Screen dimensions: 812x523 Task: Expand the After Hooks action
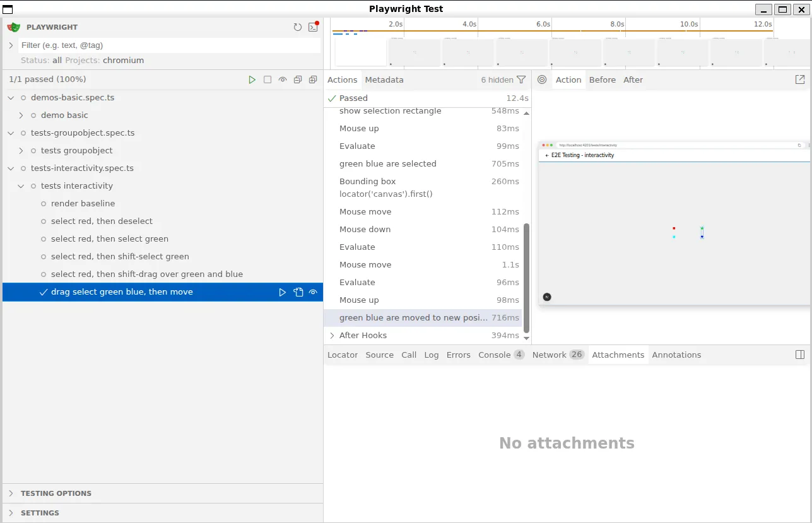(332, 335)
